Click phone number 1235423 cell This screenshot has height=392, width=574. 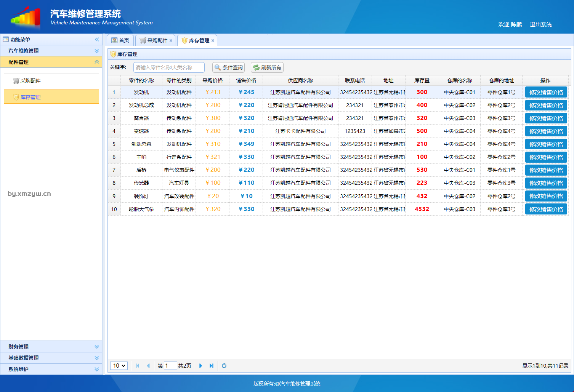point(355,131)
